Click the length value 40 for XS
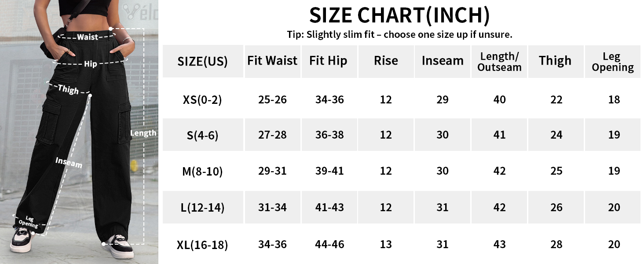 [499, 100]
